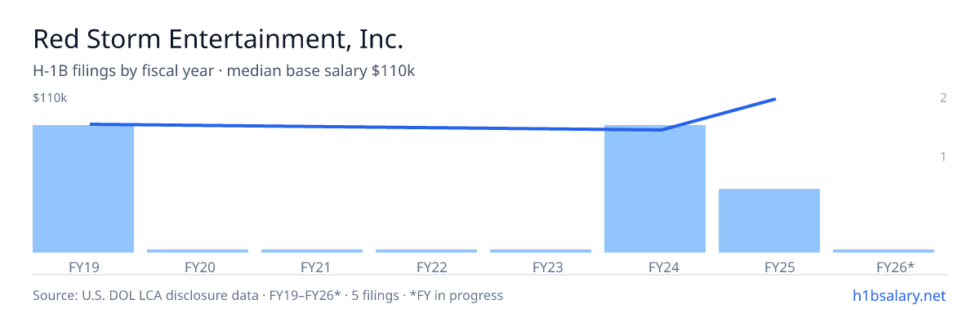Click the FY19 filings bar
The width and height of the screenshot is (980, 327).
pos(83,189)
